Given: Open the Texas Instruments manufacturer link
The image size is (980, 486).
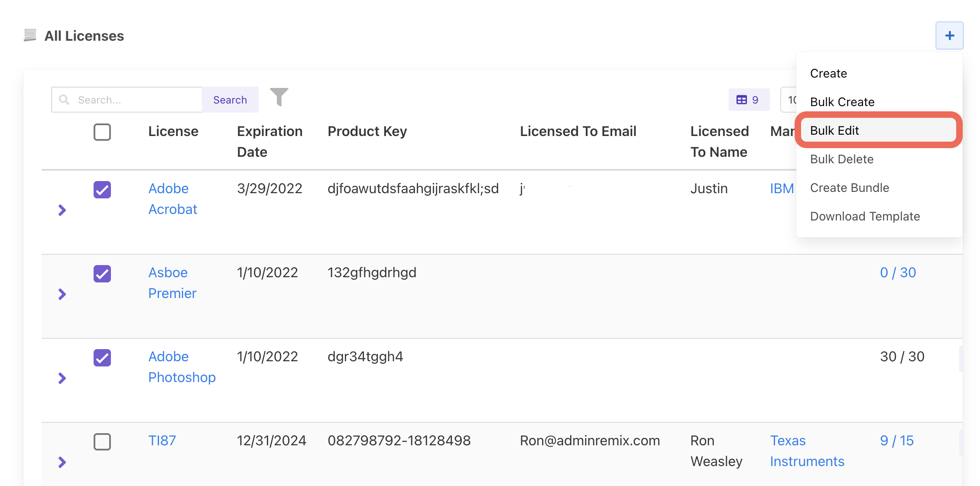Looking at the screenshot, I should (x=807, y=451).
